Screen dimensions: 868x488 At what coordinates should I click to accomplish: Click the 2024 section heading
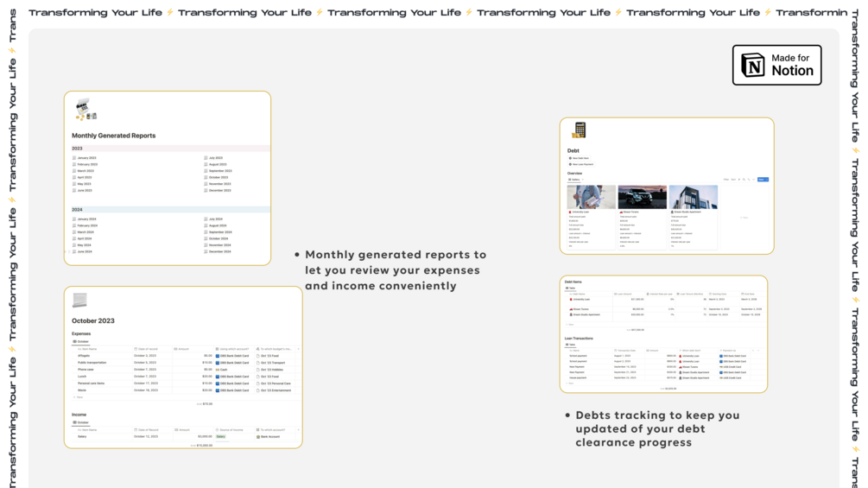coord(77,210)
